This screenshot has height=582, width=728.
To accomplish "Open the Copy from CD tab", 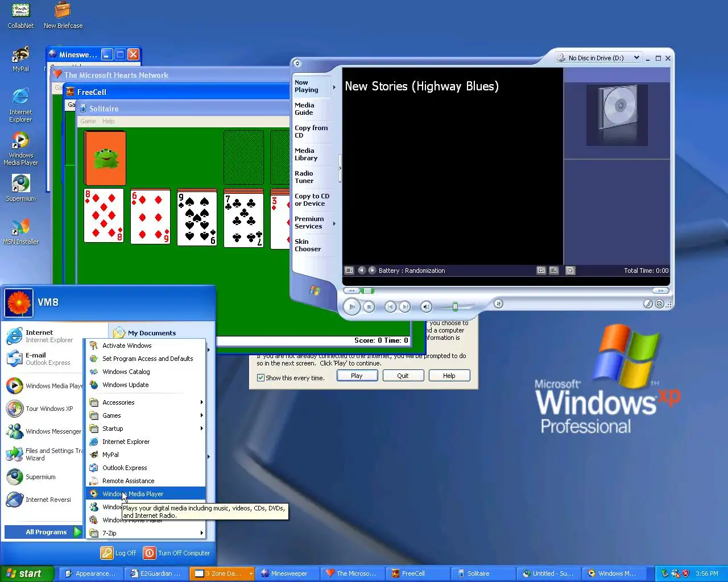I will point(311,131).
